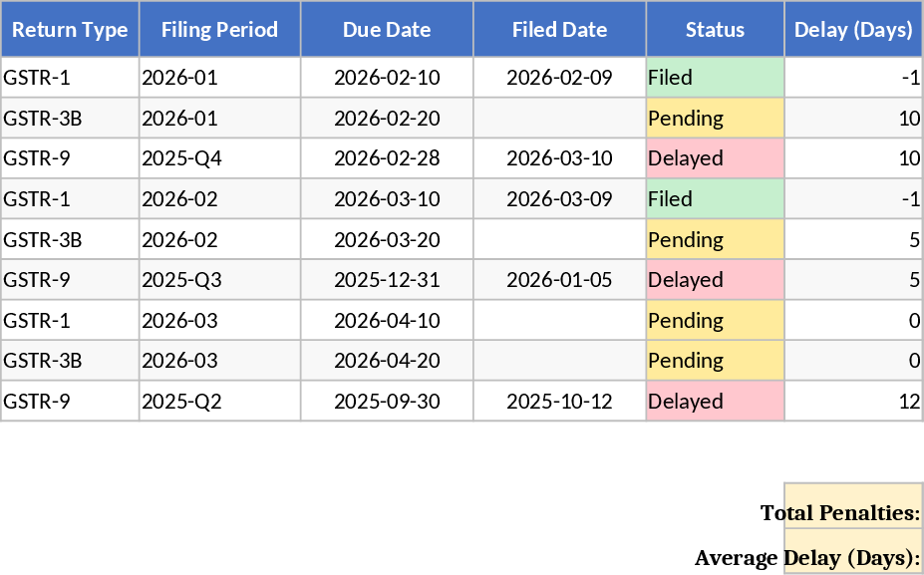
Task: Select the due date cell 2025-12-31
Action: (x=387, y=280)
